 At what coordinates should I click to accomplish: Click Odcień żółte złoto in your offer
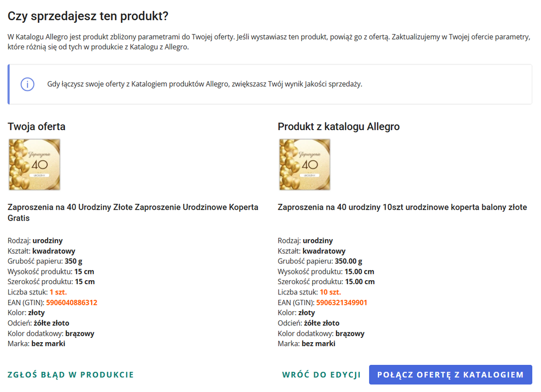coord(38,323)
